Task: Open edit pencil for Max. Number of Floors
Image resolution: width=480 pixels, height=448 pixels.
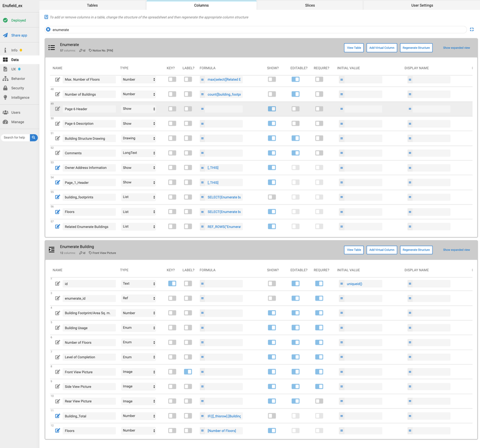Action: tap(57, 80)
